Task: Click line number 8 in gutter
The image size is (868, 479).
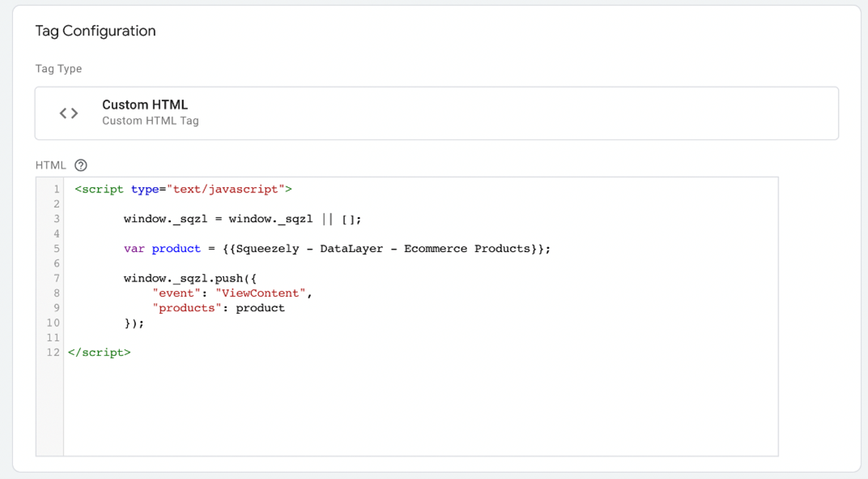Action: tap(57, 293)
